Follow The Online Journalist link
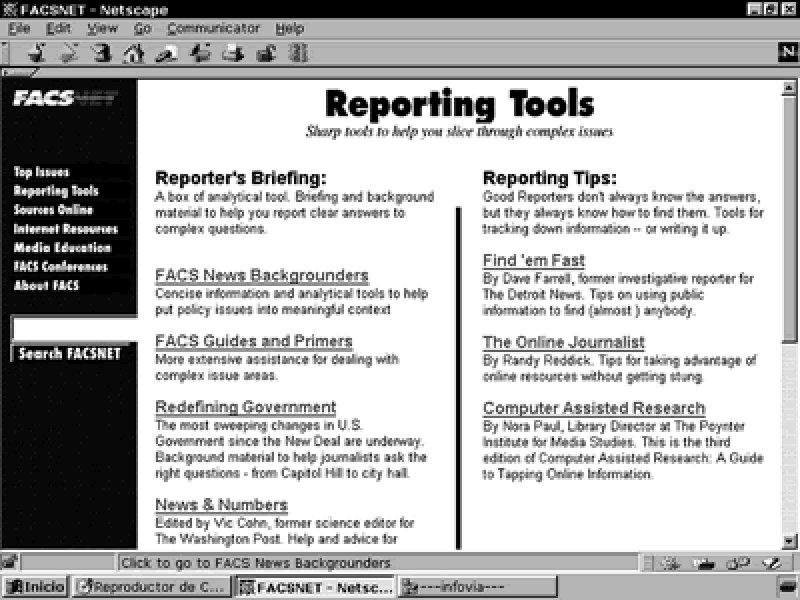 564,342
